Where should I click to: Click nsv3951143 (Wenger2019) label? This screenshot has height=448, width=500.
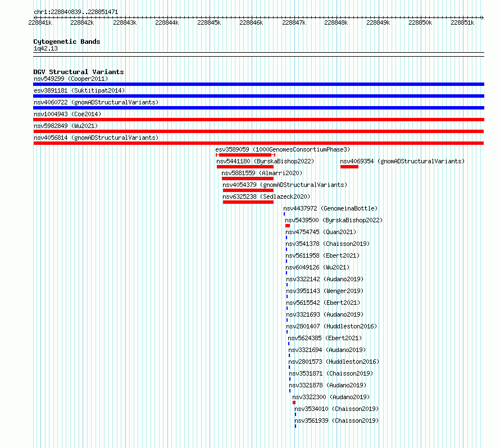point(325,291)
